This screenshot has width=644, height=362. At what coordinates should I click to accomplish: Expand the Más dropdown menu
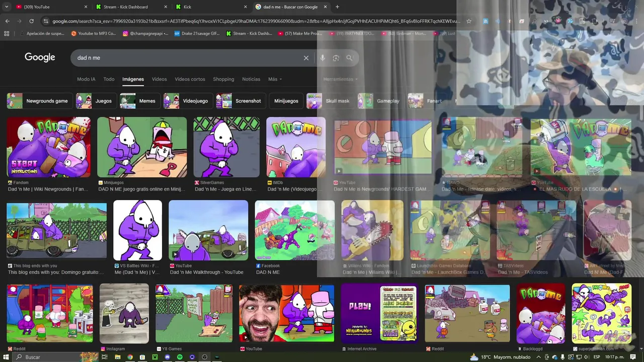275,79
